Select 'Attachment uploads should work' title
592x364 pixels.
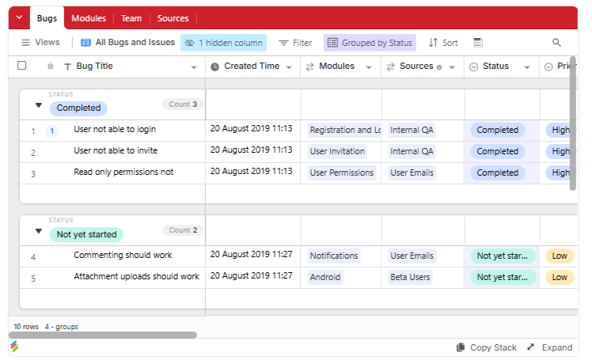tap(136, 276)
